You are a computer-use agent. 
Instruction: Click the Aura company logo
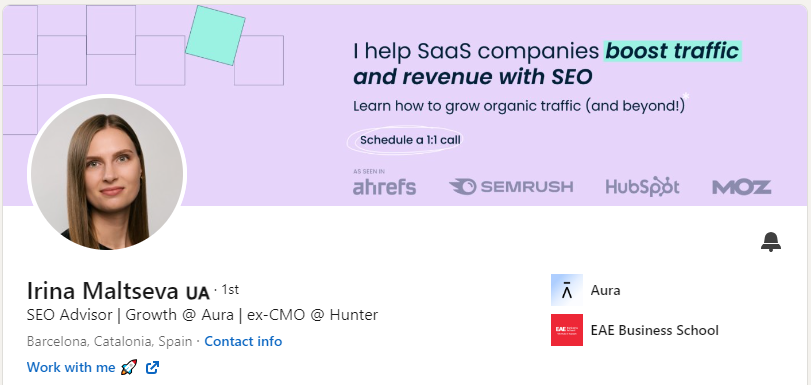pyautogui.click(x=567, y=290)
